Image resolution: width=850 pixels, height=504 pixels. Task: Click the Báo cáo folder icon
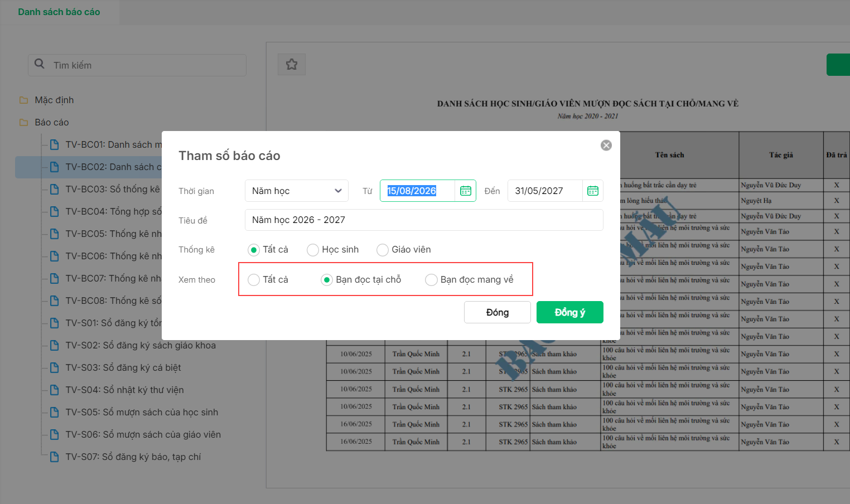(23, 123)
